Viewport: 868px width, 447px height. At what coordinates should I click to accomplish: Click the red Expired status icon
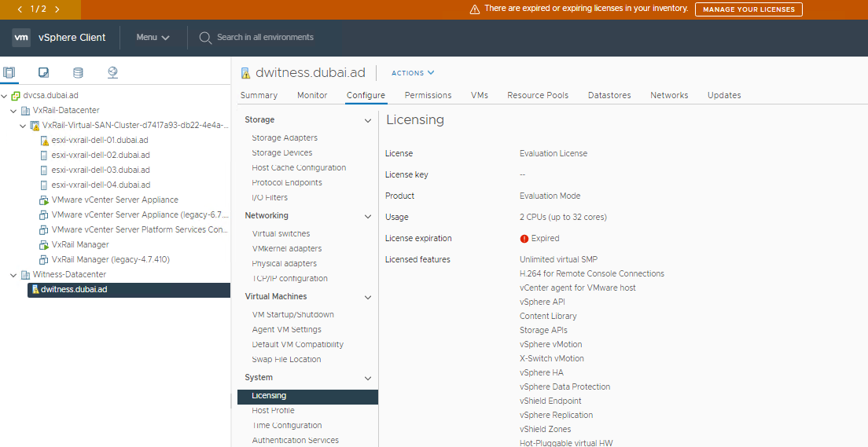524,239
